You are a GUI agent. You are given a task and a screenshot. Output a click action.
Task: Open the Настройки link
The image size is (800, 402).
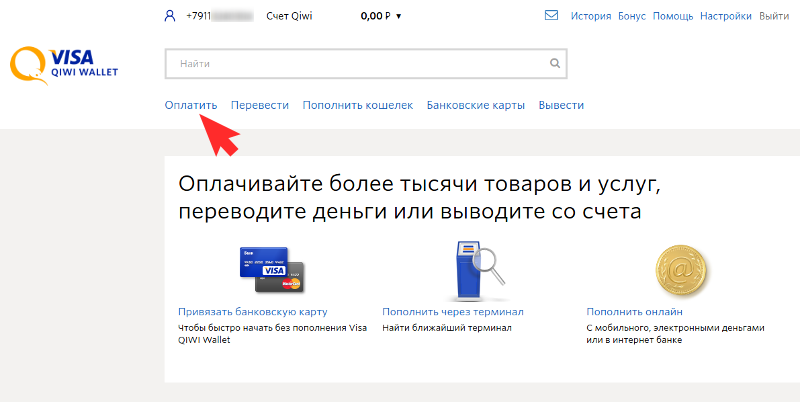coord(726,16)
